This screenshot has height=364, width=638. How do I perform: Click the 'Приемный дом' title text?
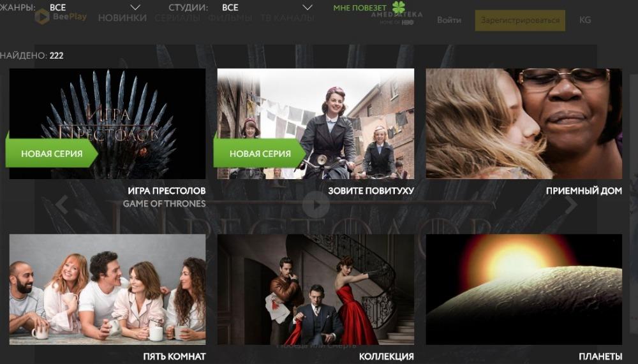click(584, 191)
